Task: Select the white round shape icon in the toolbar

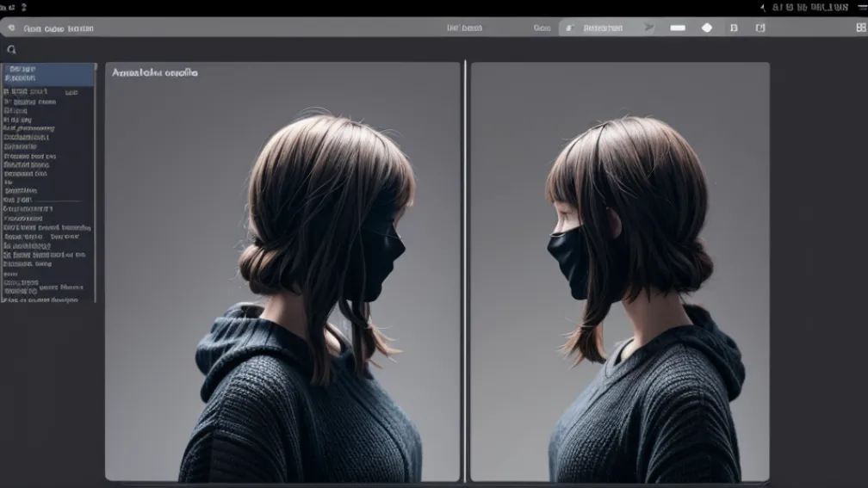Action: coord(707,28)
